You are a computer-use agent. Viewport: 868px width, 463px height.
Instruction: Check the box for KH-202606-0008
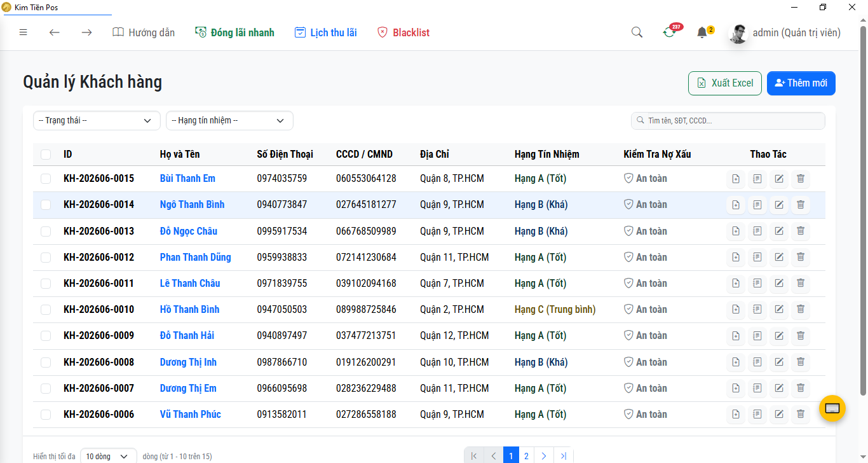click(x=46, y=362)
